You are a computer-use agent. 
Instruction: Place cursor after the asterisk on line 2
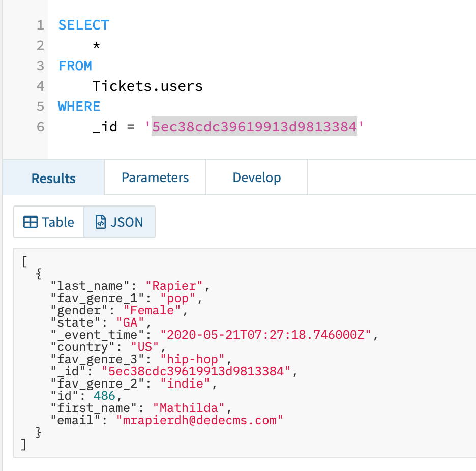point(98,45)
